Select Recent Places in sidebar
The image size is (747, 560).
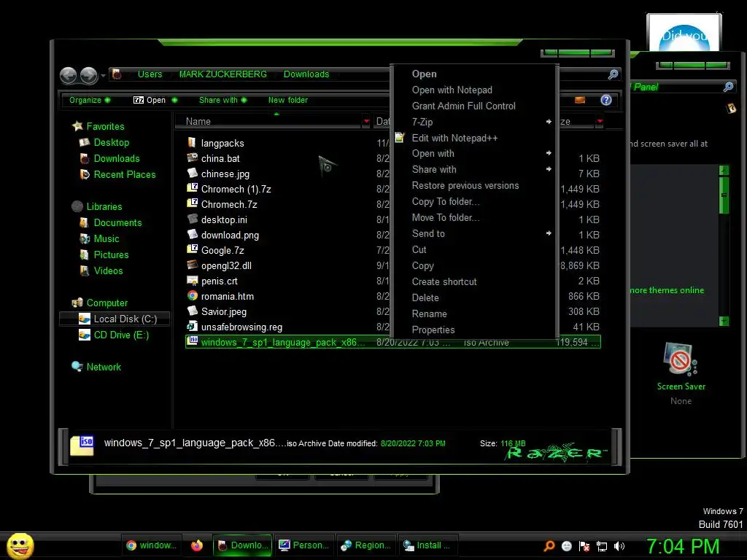[x=117, y=175]
